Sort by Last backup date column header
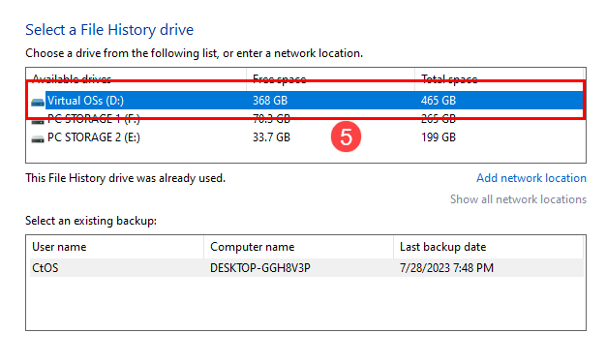Image resolution: width=606 pixels, height=364 pixels. coord(489,247)
